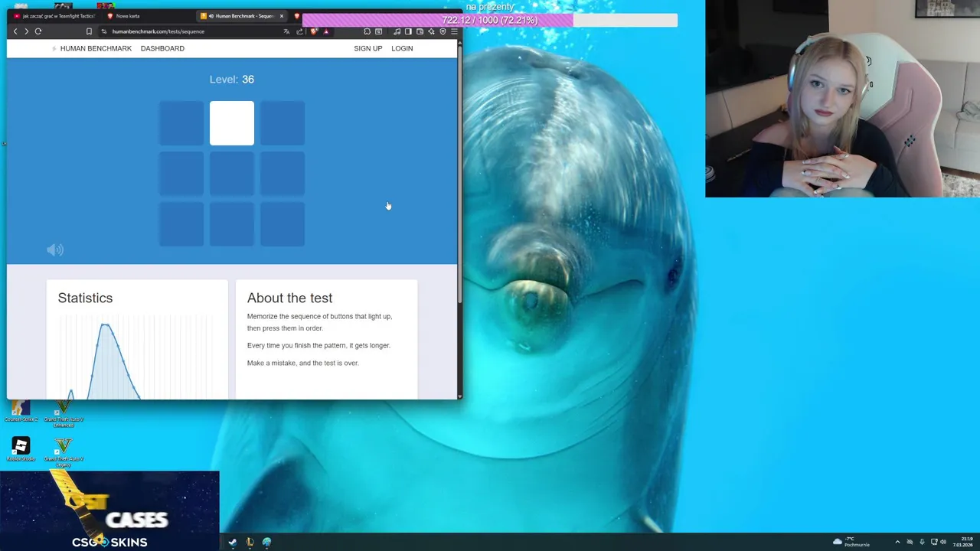Click the crossed-out cloud sync tray icon
Screen dimensions: 980x551
click(x=910, y=542)
